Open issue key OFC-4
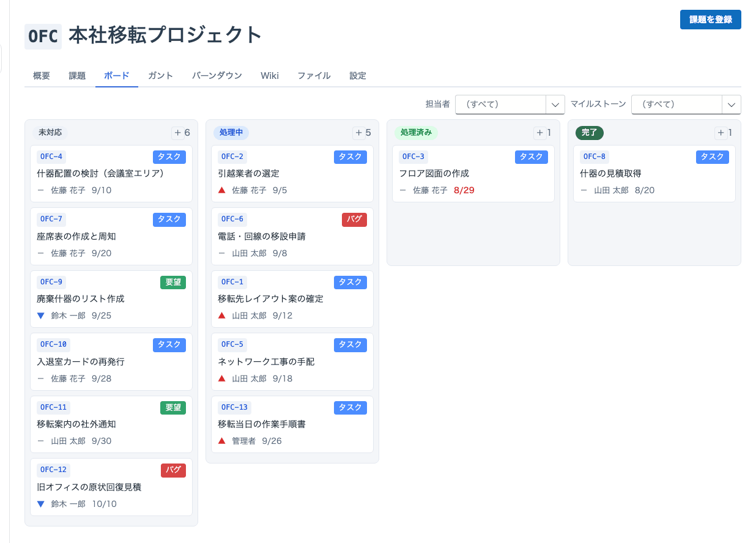The image size is (756, 543). click(x=51, y=157)
